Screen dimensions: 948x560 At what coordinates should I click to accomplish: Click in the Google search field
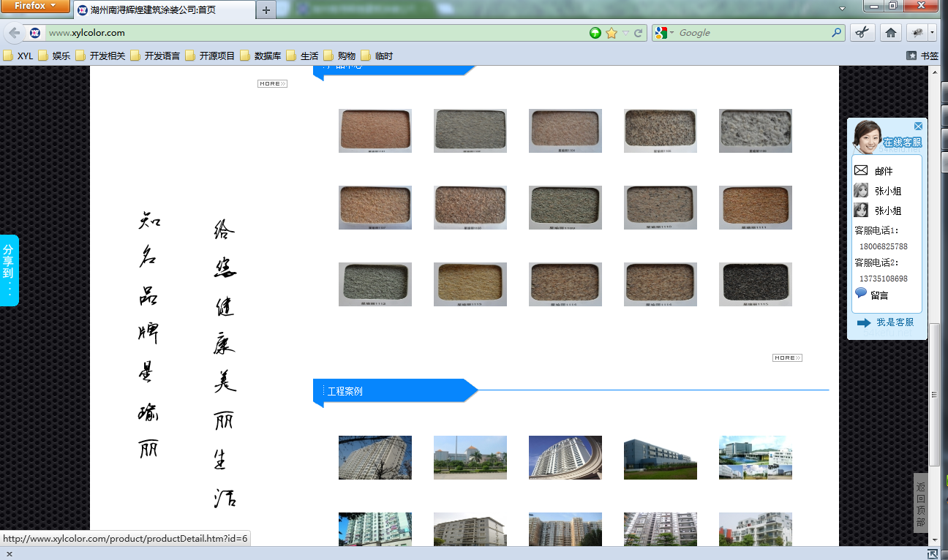753,33
